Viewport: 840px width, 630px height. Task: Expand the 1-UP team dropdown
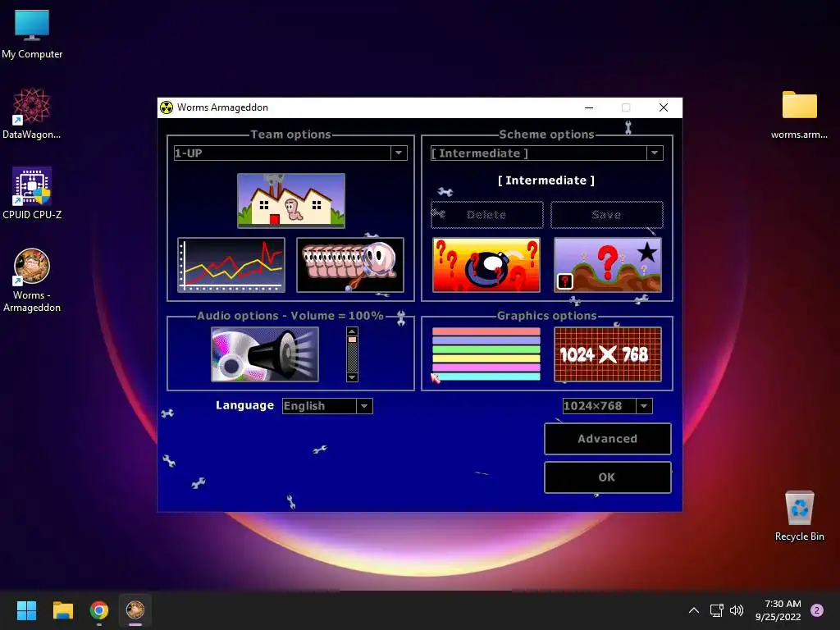click(399, 153)
